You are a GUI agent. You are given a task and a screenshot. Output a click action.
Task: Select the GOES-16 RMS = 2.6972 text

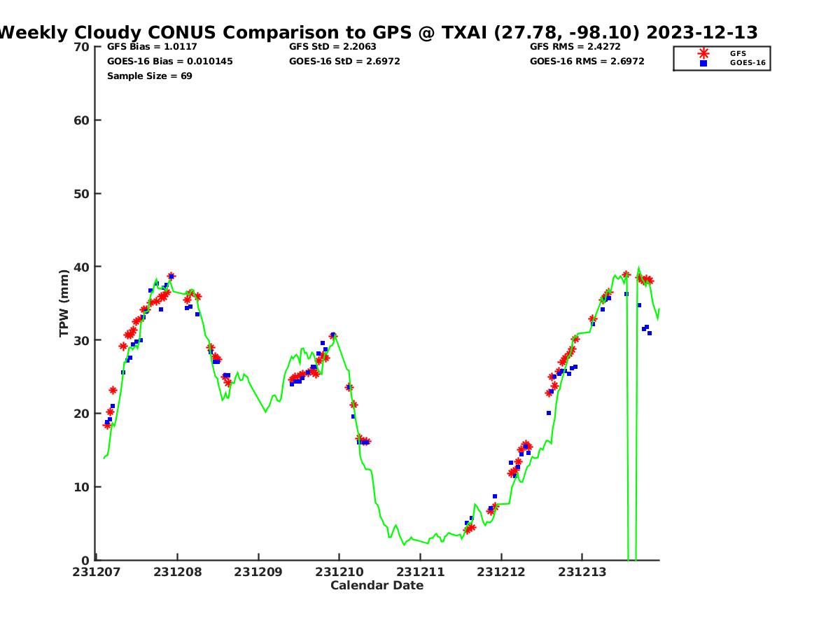point(587,62)
